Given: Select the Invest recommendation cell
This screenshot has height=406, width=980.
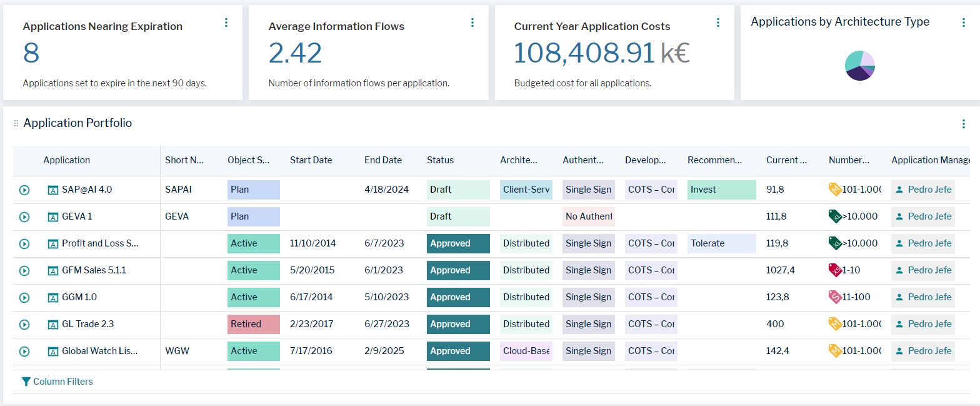Looking at the screenshot, I should [x=721, y=190].
